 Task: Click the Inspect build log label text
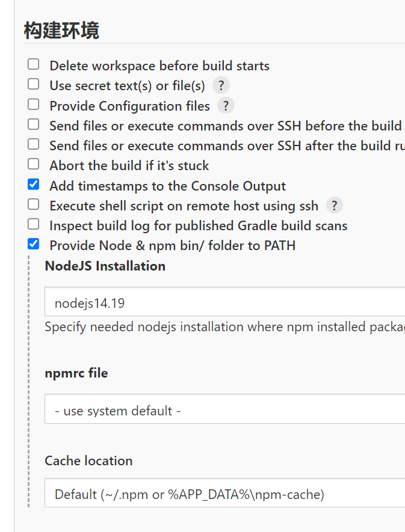click(198, 226)
